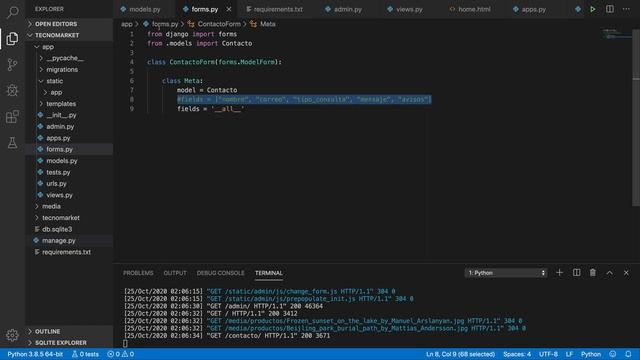Expand the OUTLINE section

click(x=69, y=331)
